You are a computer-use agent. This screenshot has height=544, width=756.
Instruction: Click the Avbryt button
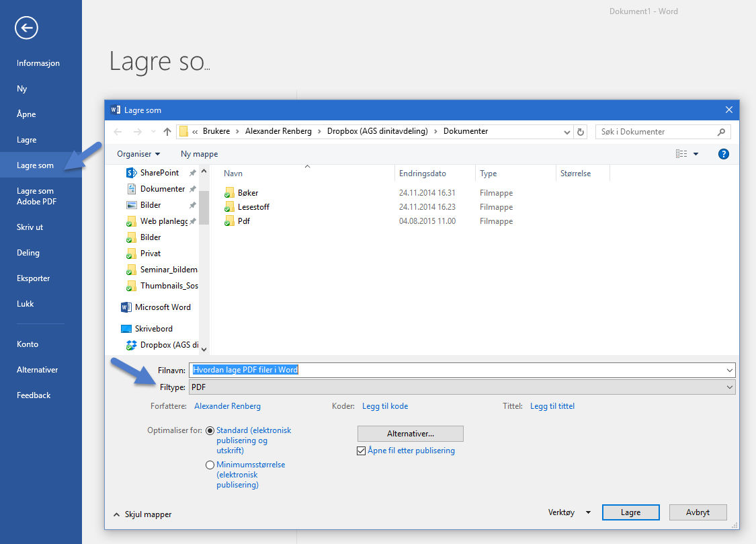698,512
